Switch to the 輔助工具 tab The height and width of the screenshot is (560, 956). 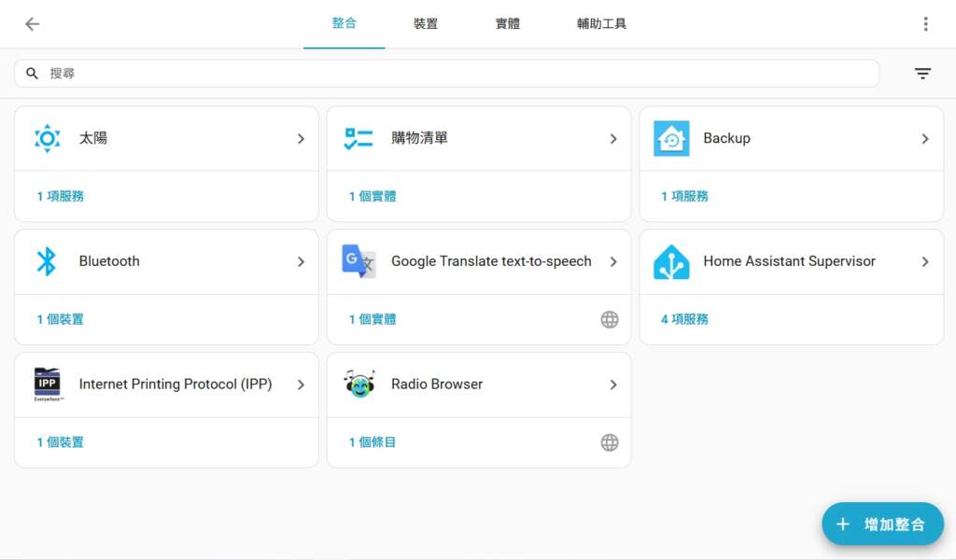click(601, 24)
